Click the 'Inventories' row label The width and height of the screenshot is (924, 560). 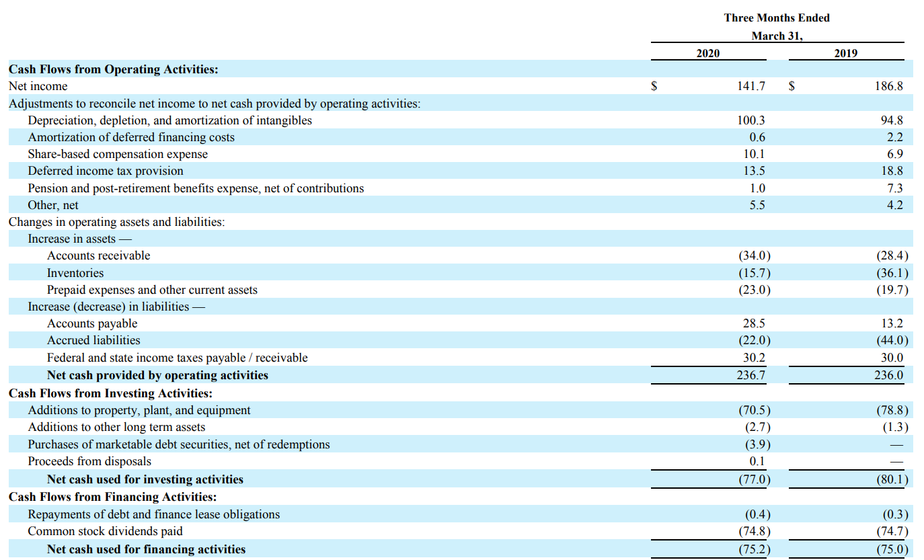(75, 273)
